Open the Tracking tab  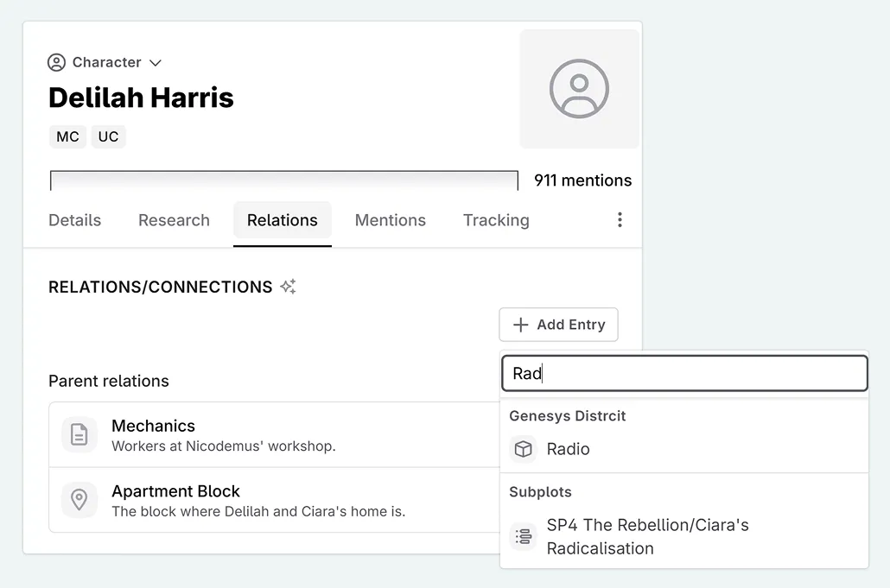click(x=496, y=220)
